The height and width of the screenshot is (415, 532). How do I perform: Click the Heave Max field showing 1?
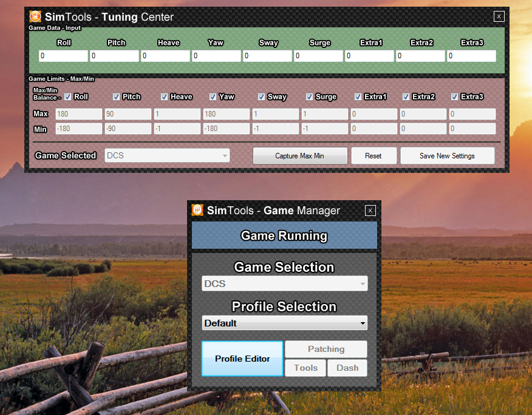tap(177, 114)
